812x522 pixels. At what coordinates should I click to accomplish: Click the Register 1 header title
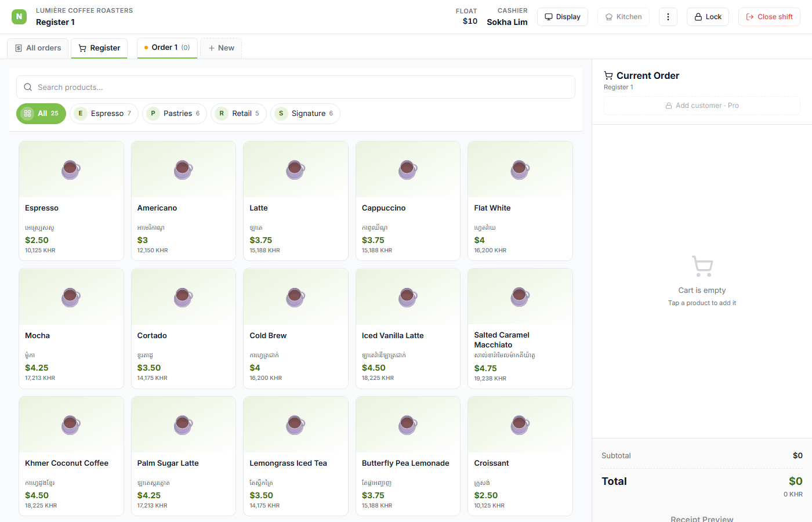(55, 22)
